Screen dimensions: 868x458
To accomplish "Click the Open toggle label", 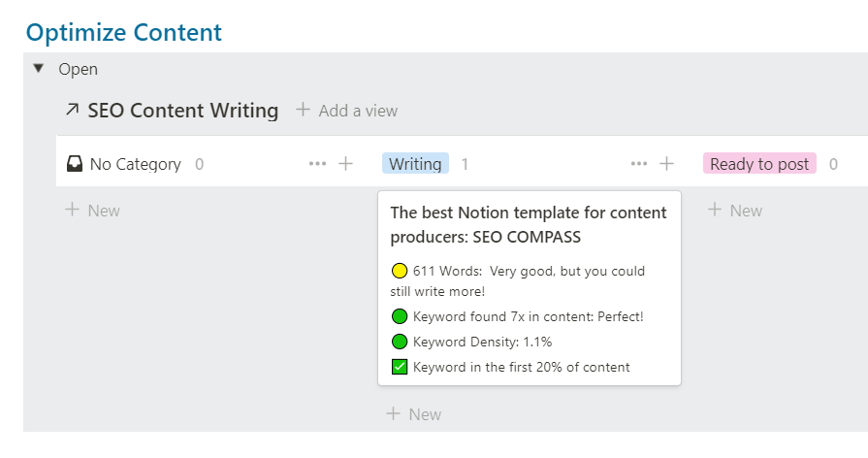I will point(78,69).
